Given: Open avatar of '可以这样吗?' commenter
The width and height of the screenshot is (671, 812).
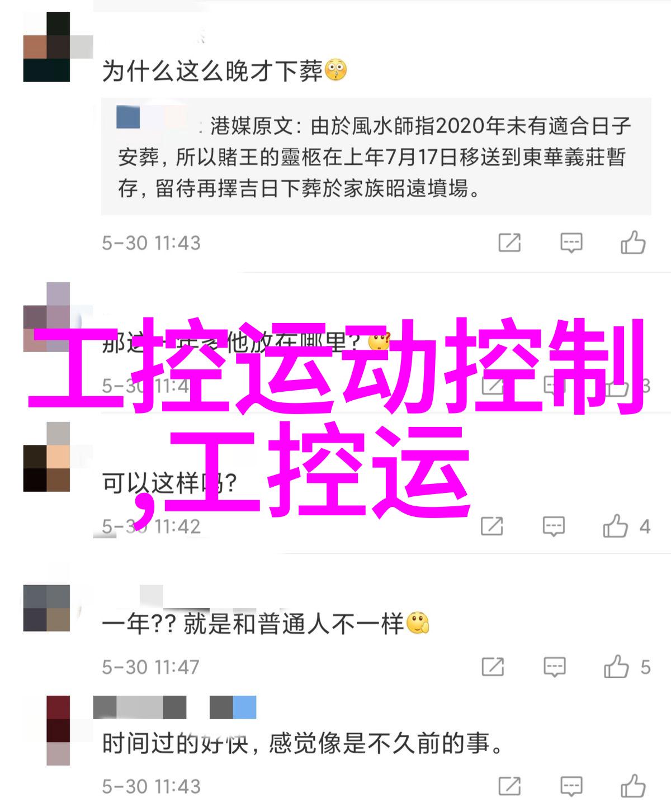Looking at the screenshot, I should 47,457.
